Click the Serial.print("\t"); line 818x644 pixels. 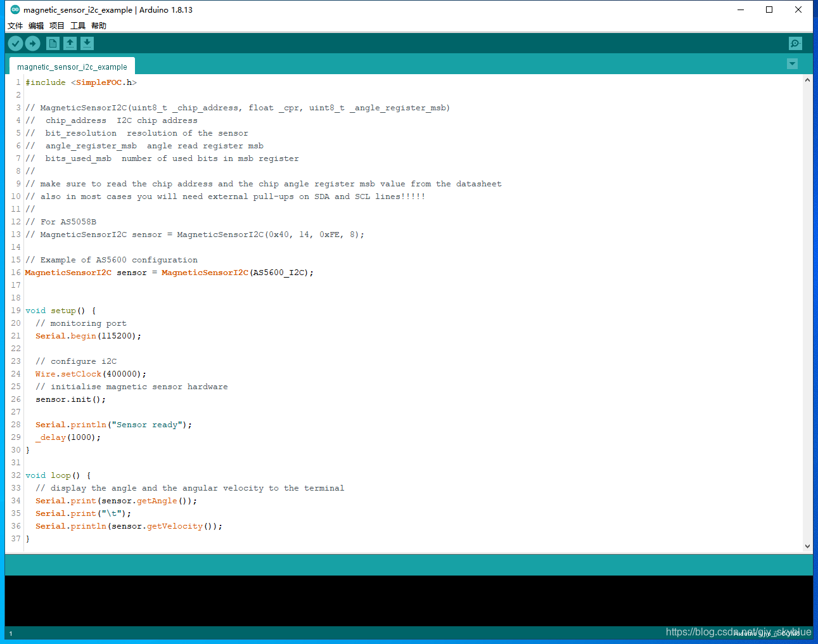click(83, 513)
